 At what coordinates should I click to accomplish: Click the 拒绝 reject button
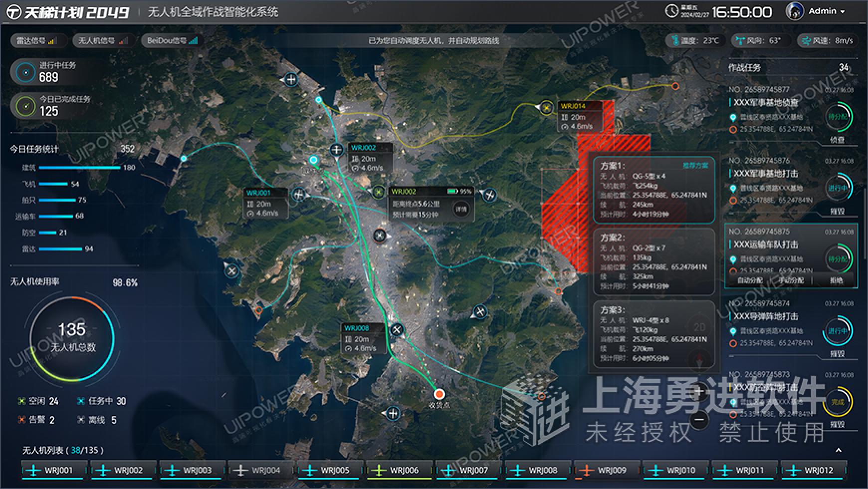(837, 280)
